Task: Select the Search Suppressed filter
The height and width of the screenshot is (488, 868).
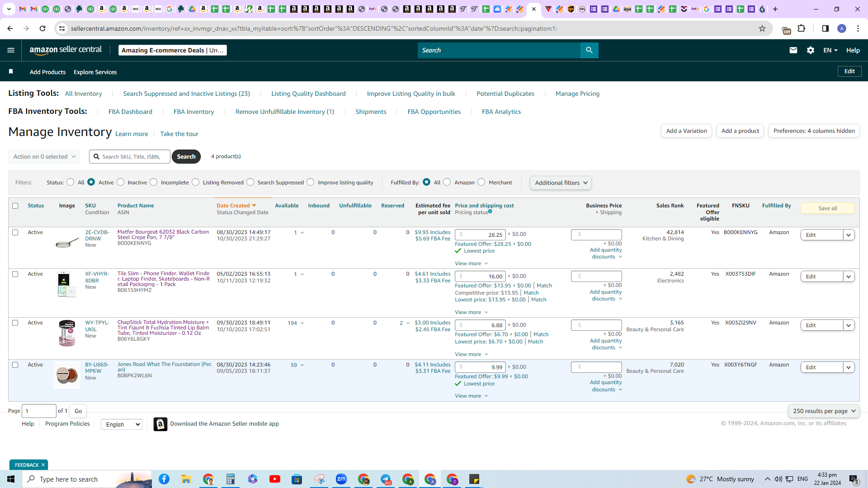Action: click(x=250, y=182)
